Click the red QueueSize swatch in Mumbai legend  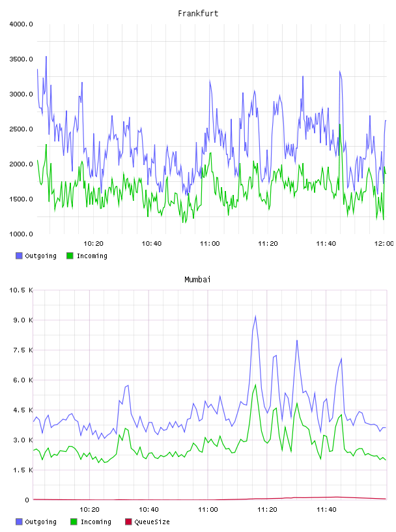coord(128,522)
